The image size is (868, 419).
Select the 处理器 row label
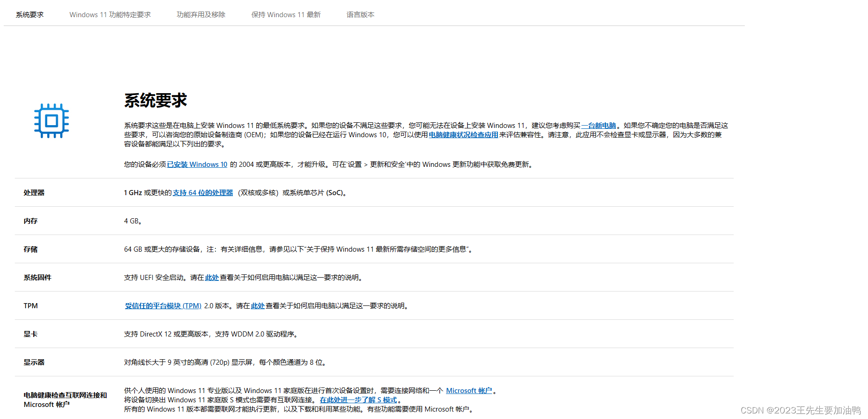pos(34,193)
